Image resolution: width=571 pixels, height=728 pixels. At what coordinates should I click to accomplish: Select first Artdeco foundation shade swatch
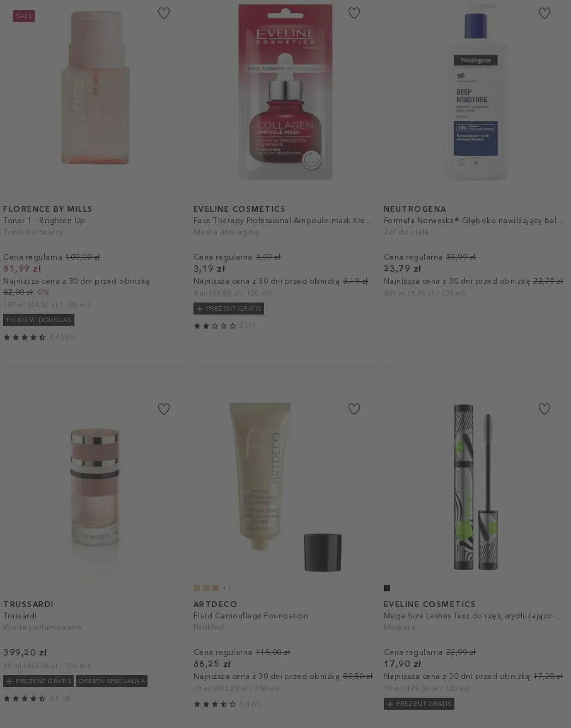pos(197,588)
